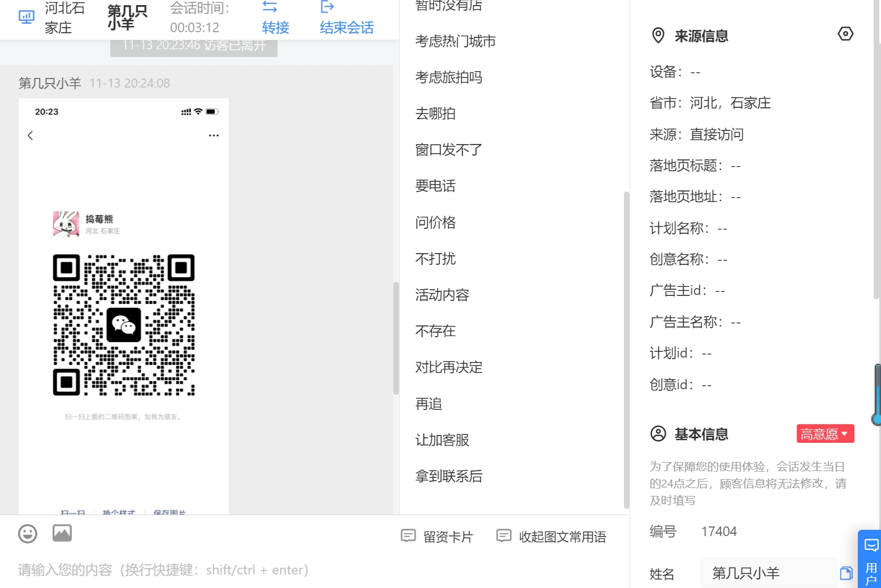
Task: Click the image upload icon
Action: 62,533
